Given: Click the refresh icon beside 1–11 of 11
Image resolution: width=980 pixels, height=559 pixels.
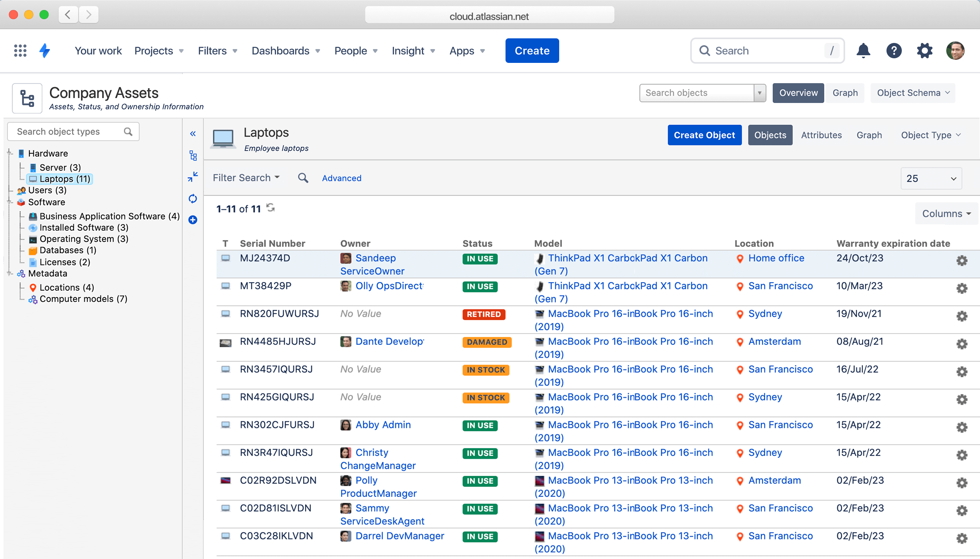Looking at the screenshot, I should 271,208.
